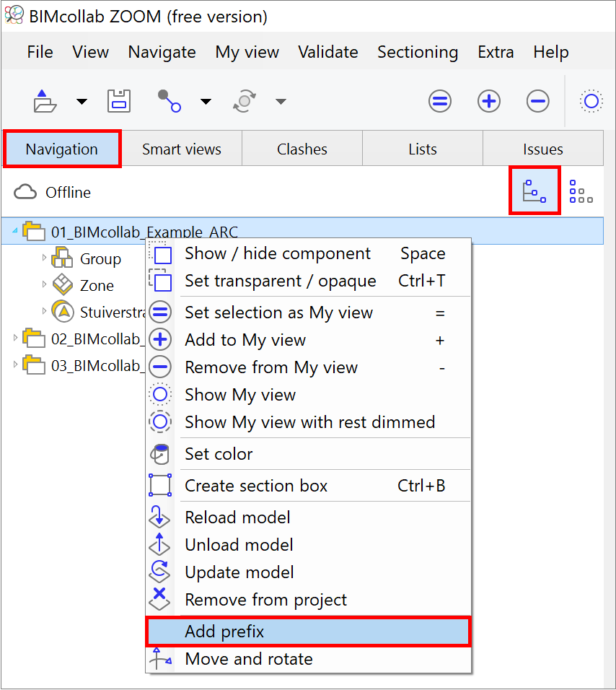The width and height of the screenshot is (616, 690).
Task: Expand the 02_BIMcollab model node
Action: tap(15, 338)
